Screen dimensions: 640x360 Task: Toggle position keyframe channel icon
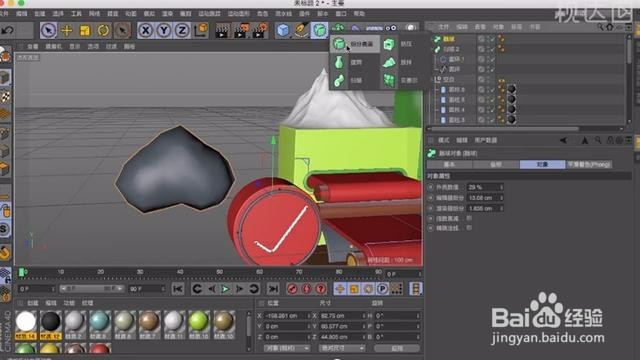pyautogui.click(x=340, y=289)
